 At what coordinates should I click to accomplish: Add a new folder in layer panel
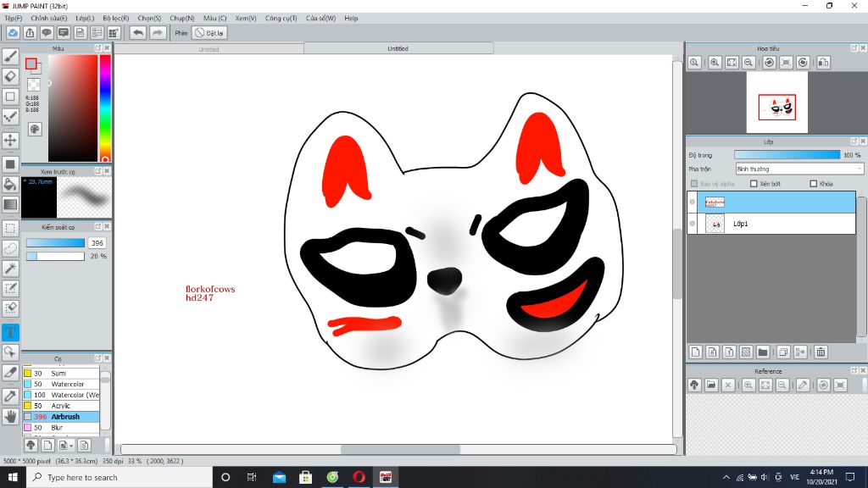tap(763, 352)
